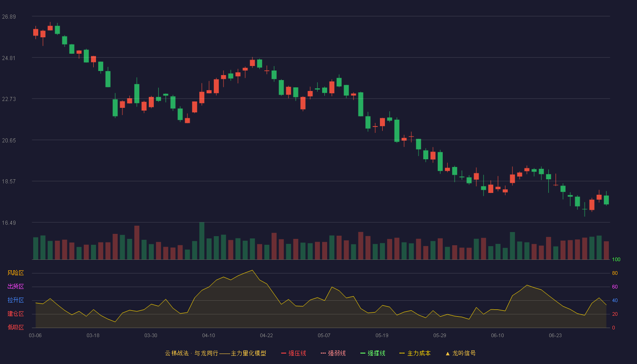
Task: Select the 05-19 date label
Action: click(x=382, y=335)
